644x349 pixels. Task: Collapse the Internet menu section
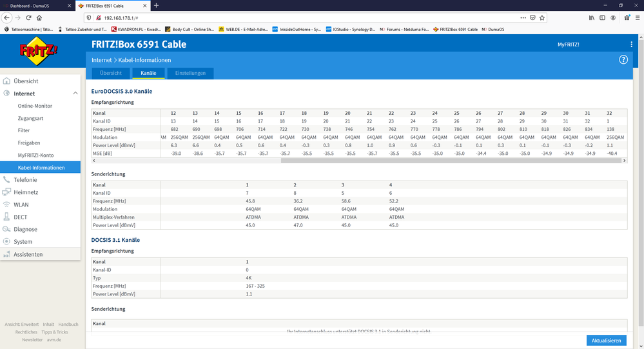tap(75, 94)
